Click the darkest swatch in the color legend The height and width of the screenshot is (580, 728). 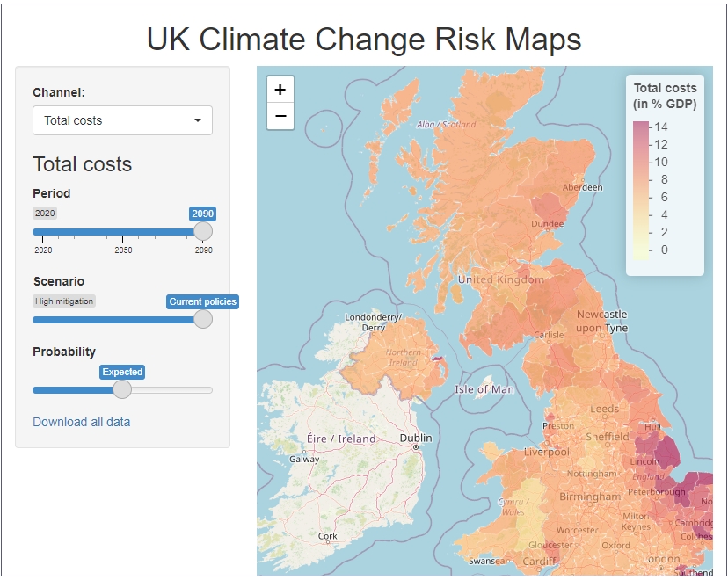tap(640, 127)
